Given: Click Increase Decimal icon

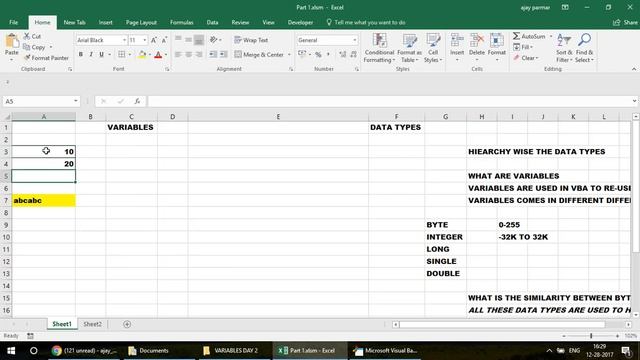Looking at the screenshot, I should [x=342, y=54].
